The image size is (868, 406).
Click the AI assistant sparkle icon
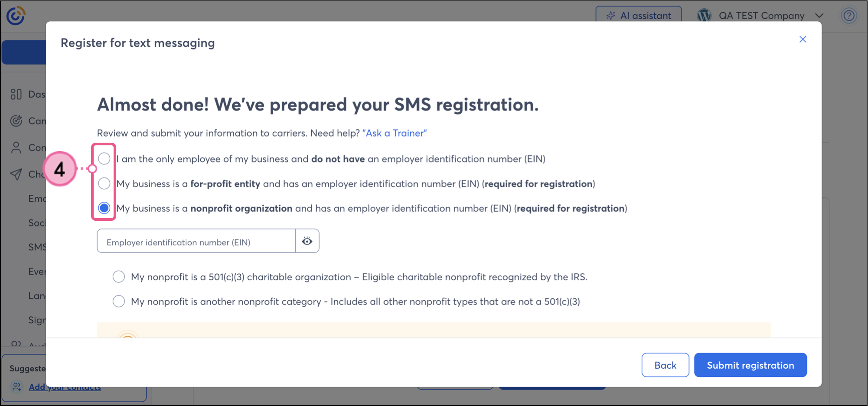(x=611, y=16)
